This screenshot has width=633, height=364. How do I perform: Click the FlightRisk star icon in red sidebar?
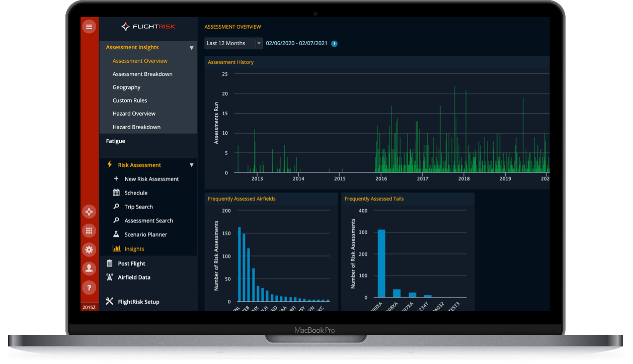[x=89, y=212]
